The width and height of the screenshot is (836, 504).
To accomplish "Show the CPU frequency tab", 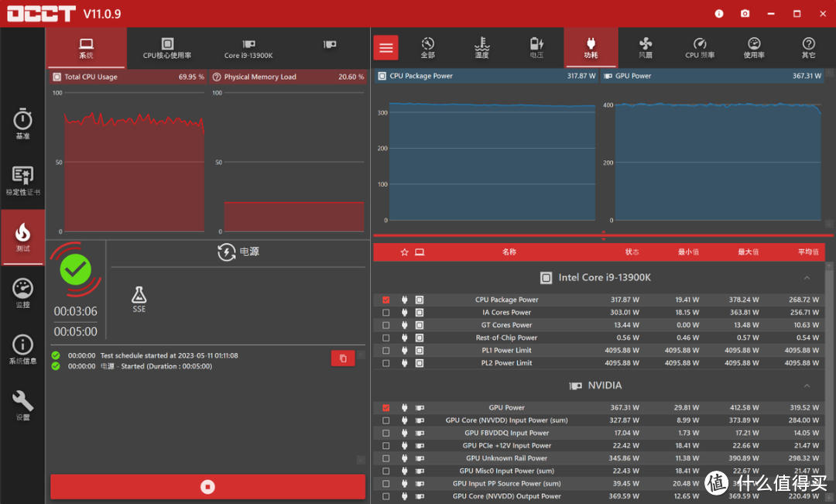I will (x=700, y=48).
